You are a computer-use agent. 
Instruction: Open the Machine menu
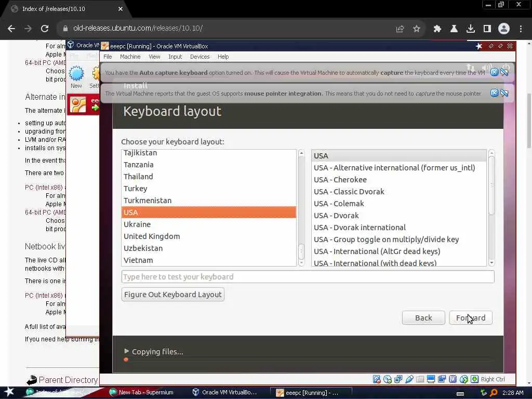[x=130, y=57]
